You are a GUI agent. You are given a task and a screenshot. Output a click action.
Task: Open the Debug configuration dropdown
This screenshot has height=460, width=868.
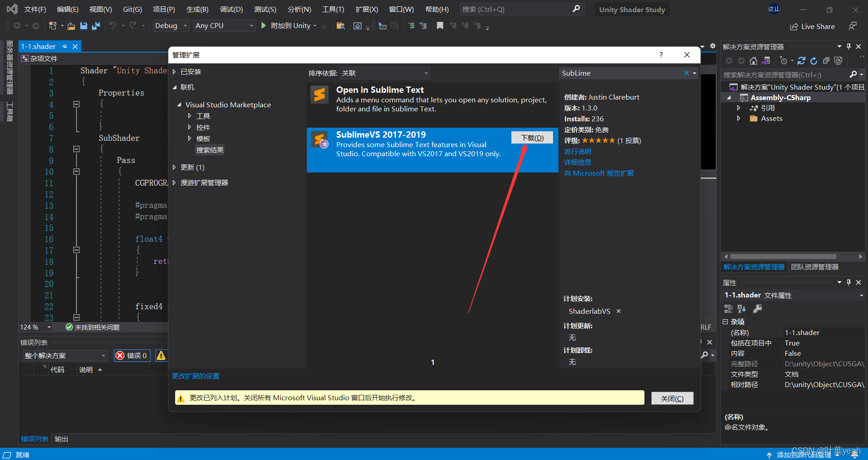(171, 26)
